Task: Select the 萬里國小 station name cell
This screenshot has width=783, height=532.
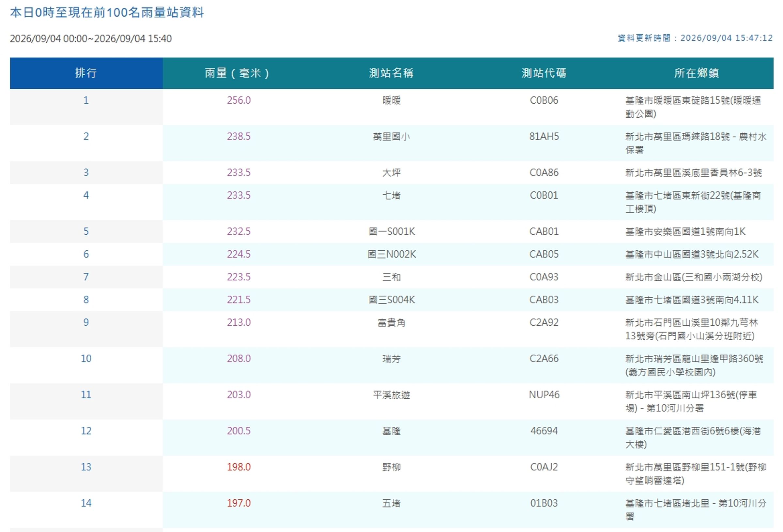Action: (x=391, y=136)
